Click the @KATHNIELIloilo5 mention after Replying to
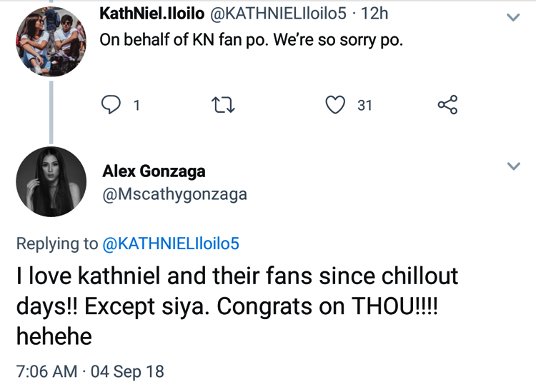 (171, 243)
